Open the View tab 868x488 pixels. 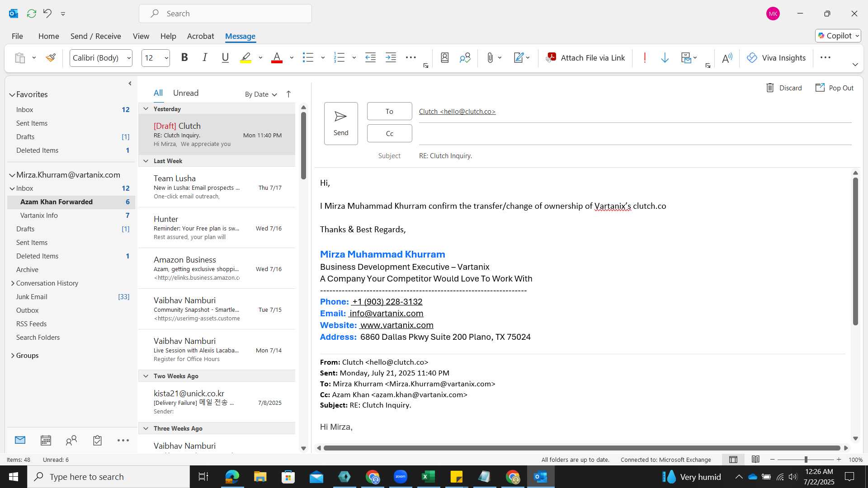click(x=141, y=36)
